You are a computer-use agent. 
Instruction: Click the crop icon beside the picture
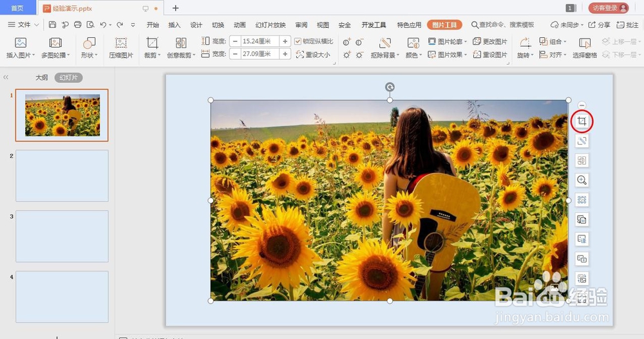coord(582,121)
